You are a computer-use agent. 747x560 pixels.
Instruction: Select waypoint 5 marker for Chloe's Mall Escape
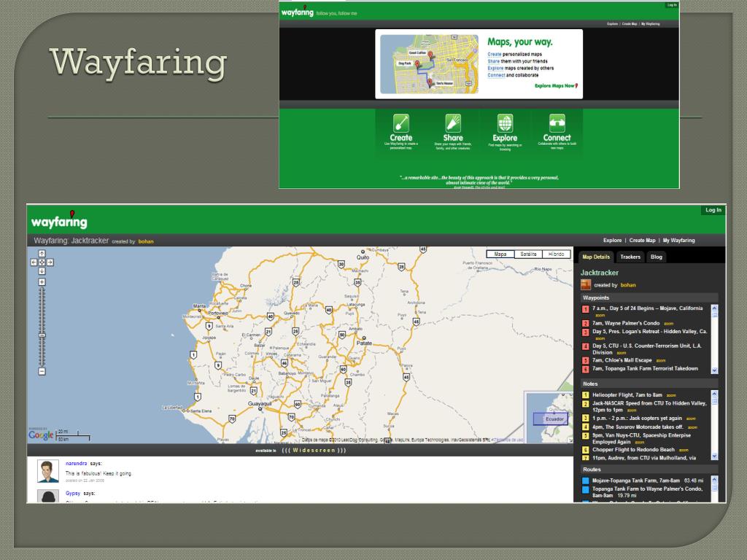pos(586,361)
